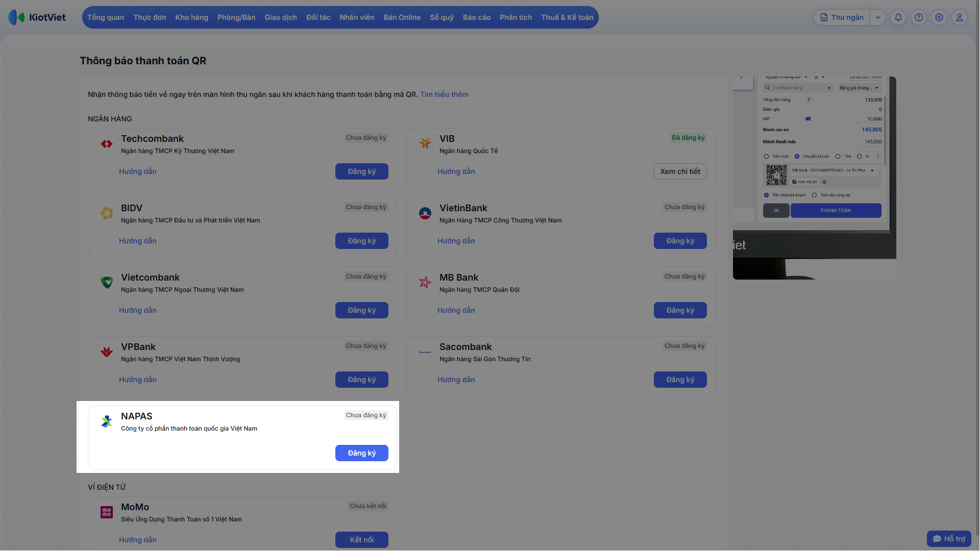Open the MoMo Hướng dẫn guide
Image resolution: width=980 pixels, height=551 pixels.
click(138, 540)
